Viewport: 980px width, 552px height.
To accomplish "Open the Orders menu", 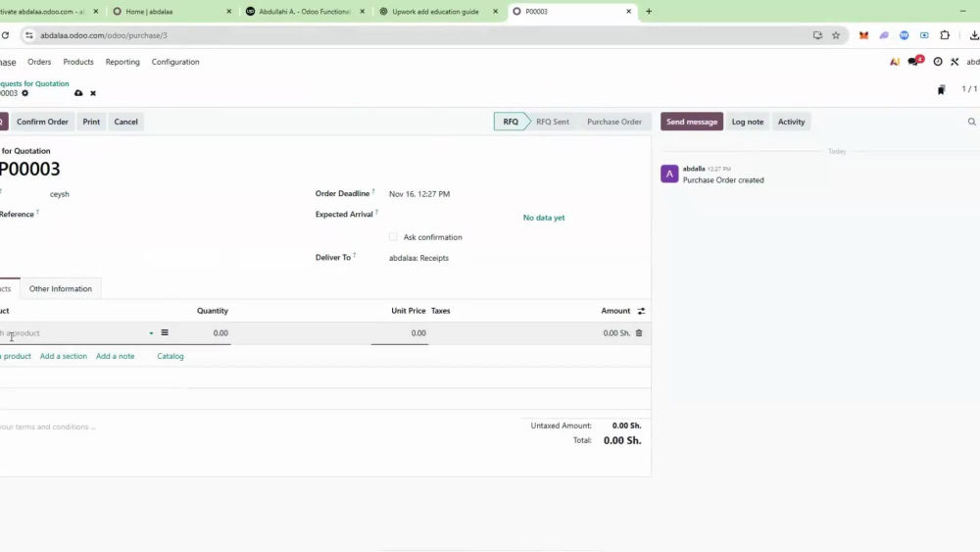I will tap(39, 62).
